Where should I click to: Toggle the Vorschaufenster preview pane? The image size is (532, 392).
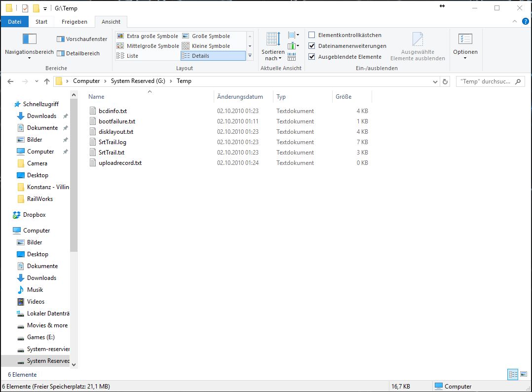(82, 39)
